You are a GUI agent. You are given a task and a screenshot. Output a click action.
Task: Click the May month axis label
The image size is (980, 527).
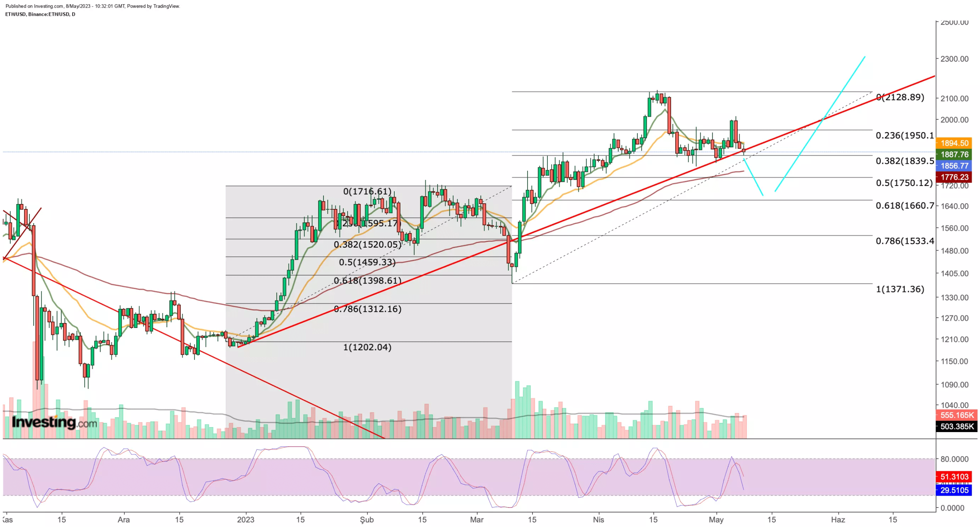[716, 520]
